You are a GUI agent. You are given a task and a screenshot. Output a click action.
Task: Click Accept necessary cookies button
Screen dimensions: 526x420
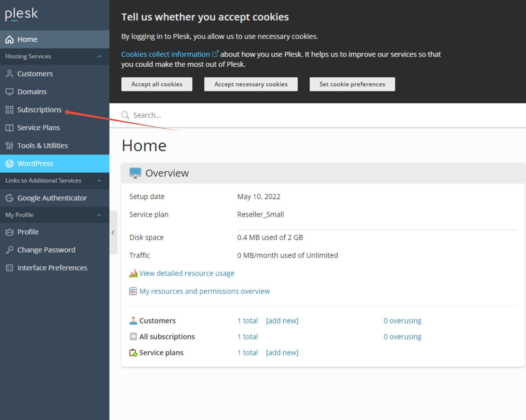[251, 84]
